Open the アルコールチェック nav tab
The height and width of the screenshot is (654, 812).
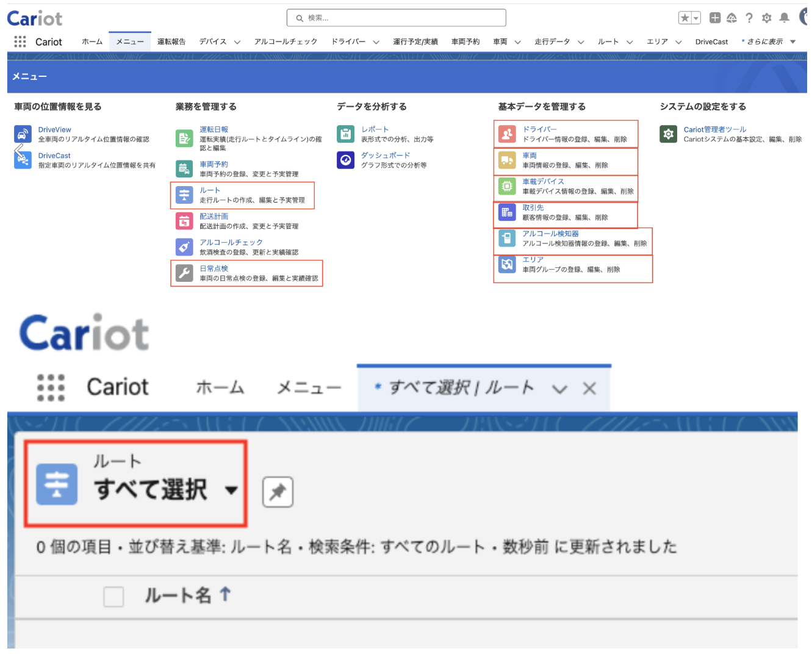[286, 41]
